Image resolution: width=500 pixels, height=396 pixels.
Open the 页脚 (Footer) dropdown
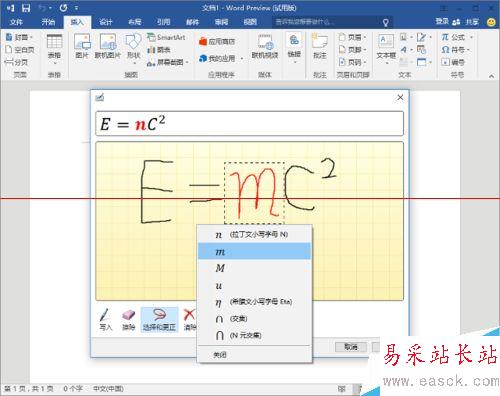click(x=353, y=50)
